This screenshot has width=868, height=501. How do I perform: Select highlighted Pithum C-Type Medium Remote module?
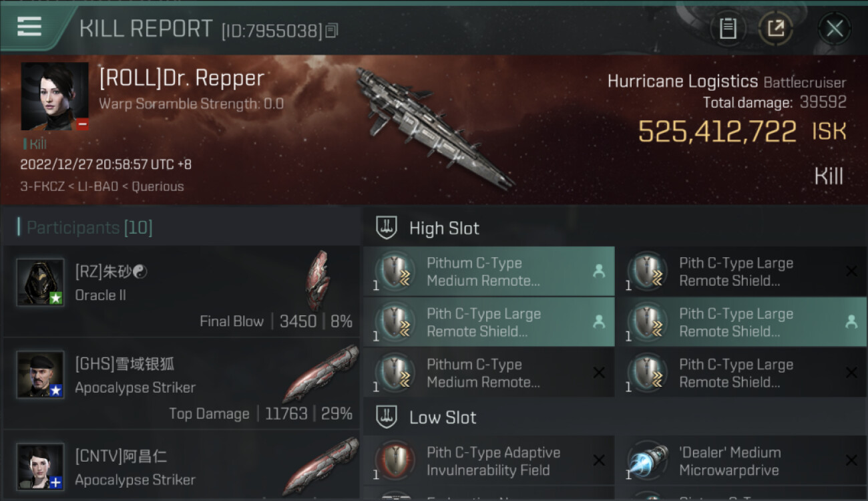[x=489, y=271]
